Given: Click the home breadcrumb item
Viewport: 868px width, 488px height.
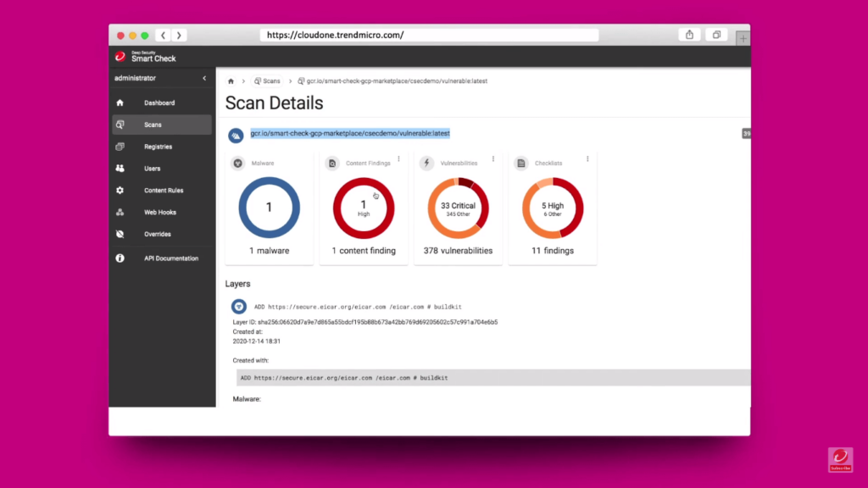Looking at the screenshot, I should click(231, 79).
